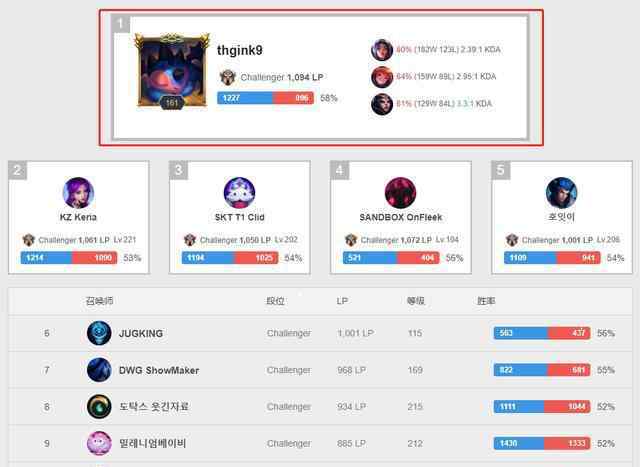The image size is (640, 467).
Task: Click third champion icon with 61% winrate
Action: tap(382, 104)
